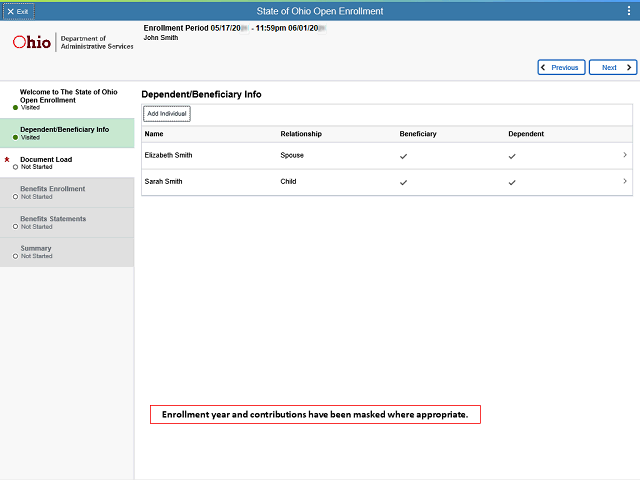Screen dimensions: 640x480
Task: Open the Benefits Statements step
Action: (67, 222)
